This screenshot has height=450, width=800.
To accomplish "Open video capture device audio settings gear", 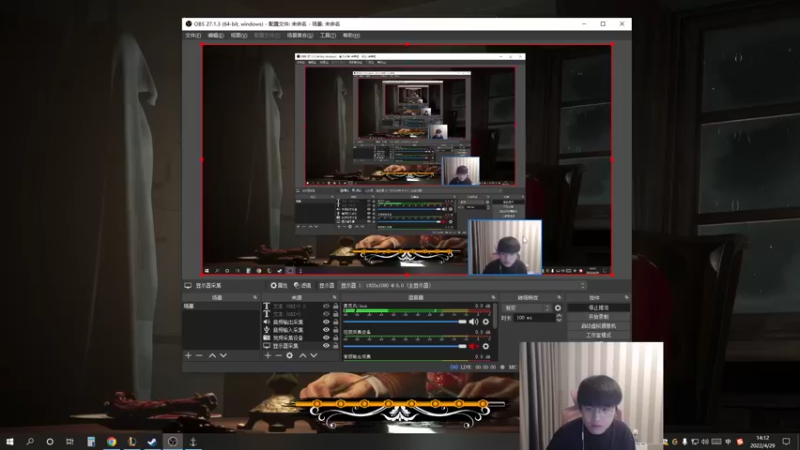I will [x=486, y=346].
